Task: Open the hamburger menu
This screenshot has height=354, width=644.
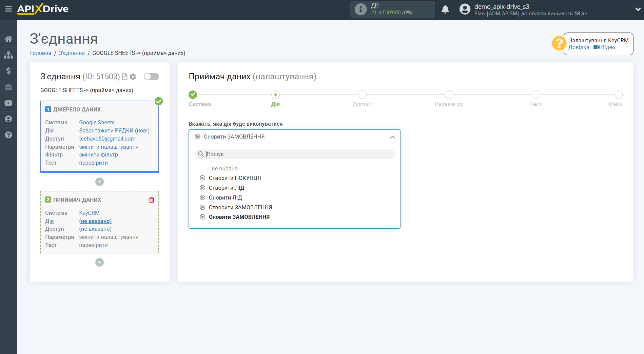Action: point(8,9)
